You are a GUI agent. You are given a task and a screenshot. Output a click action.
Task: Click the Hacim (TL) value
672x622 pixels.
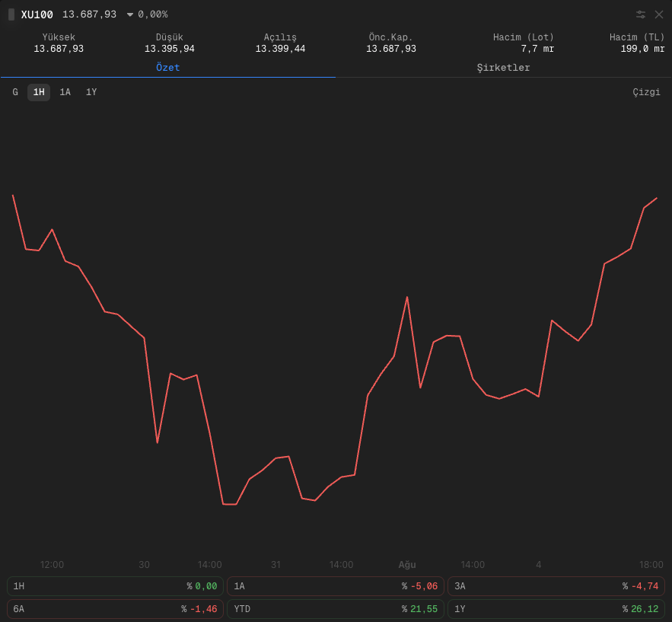pyautogui.click(x=642, y=49)
